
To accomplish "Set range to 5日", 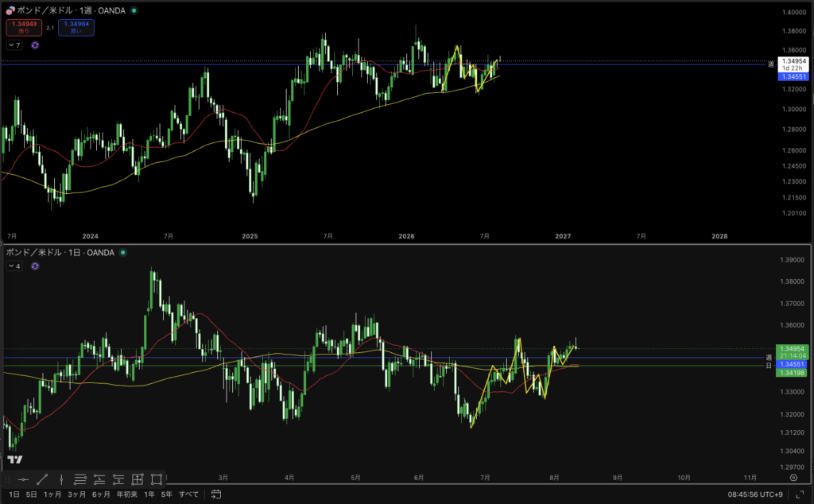I will [31, 494].
